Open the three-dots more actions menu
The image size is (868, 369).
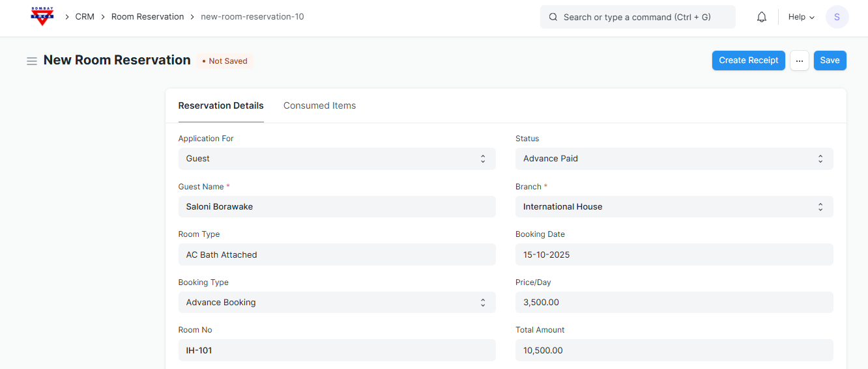point(799,61)
